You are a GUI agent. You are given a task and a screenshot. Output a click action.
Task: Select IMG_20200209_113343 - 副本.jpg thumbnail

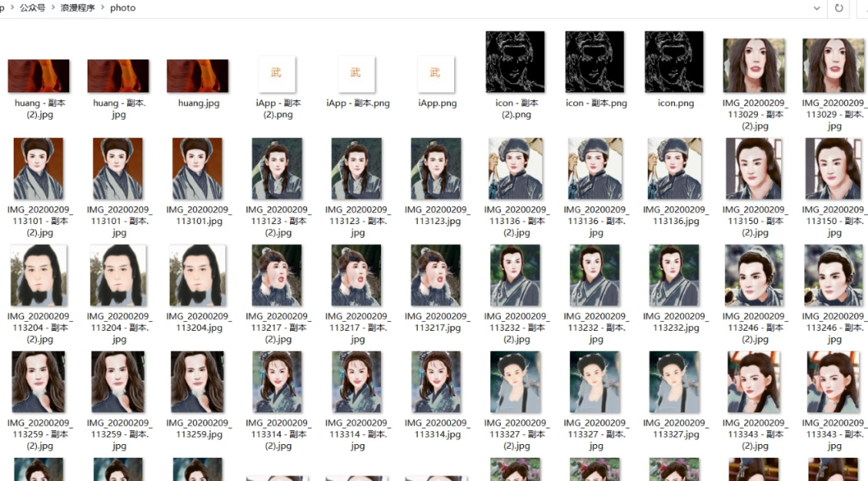(x=833, y=381)
